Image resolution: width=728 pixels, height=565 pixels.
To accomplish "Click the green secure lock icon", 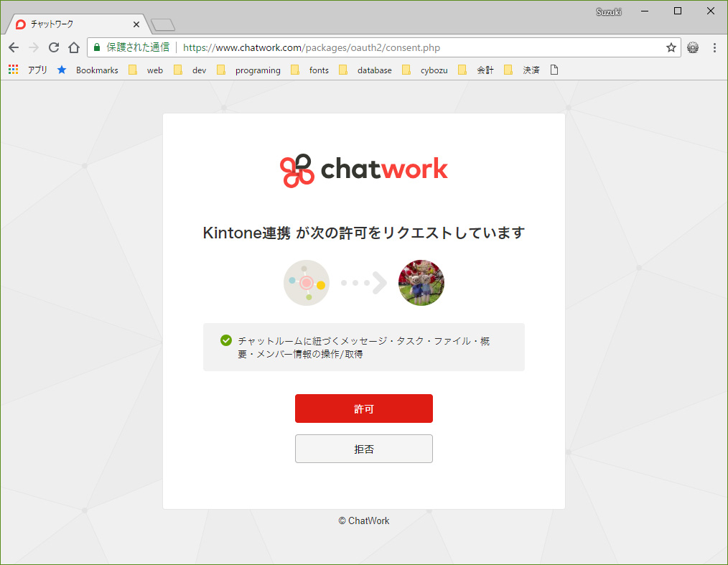I will pos(97,47).
